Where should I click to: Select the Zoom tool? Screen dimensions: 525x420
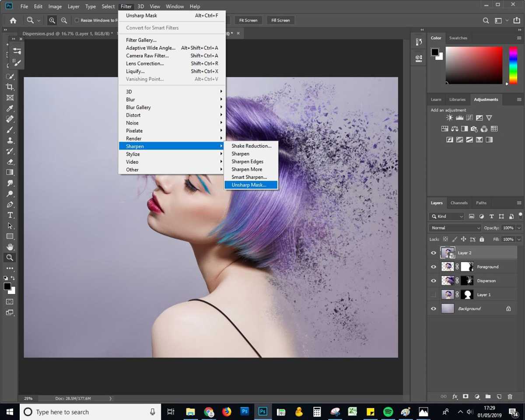(10, 257)
